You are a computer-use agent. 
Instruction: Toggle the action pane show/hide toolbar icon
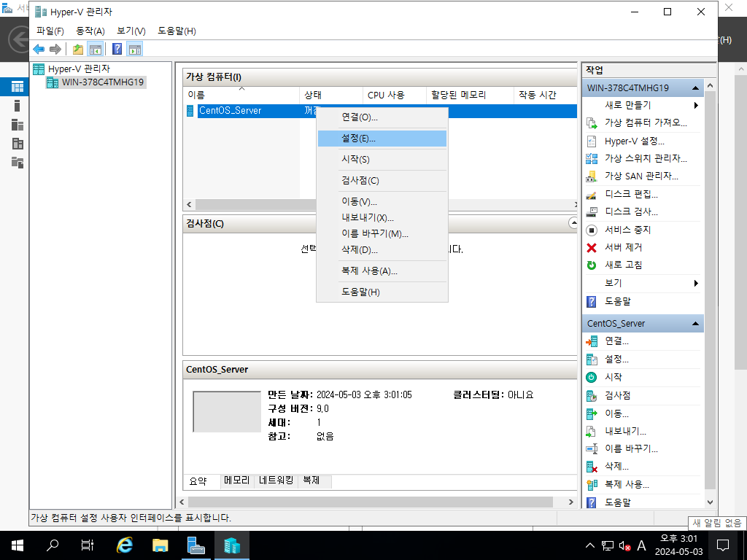click(x=135, y=49)
